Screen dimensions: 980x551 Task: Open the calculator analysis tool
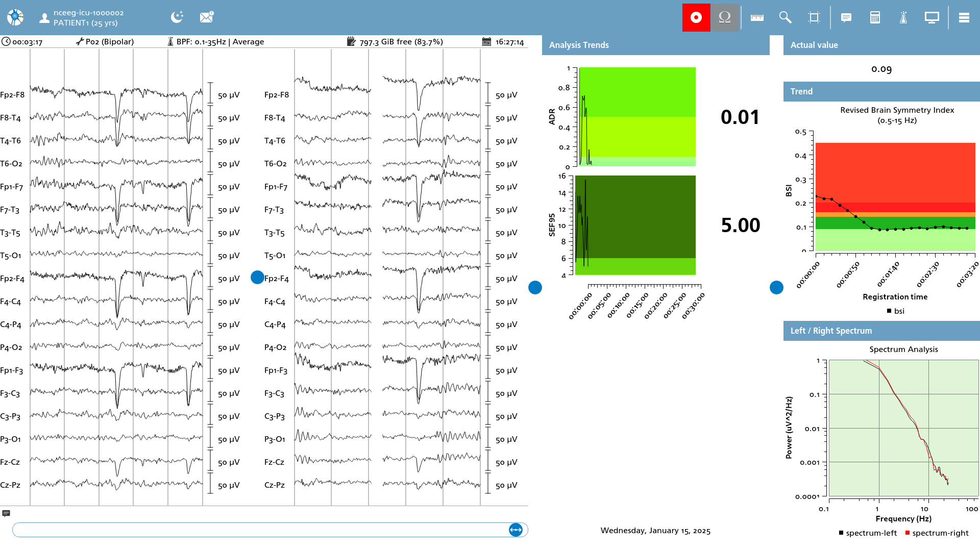click(x=875, y=18)
